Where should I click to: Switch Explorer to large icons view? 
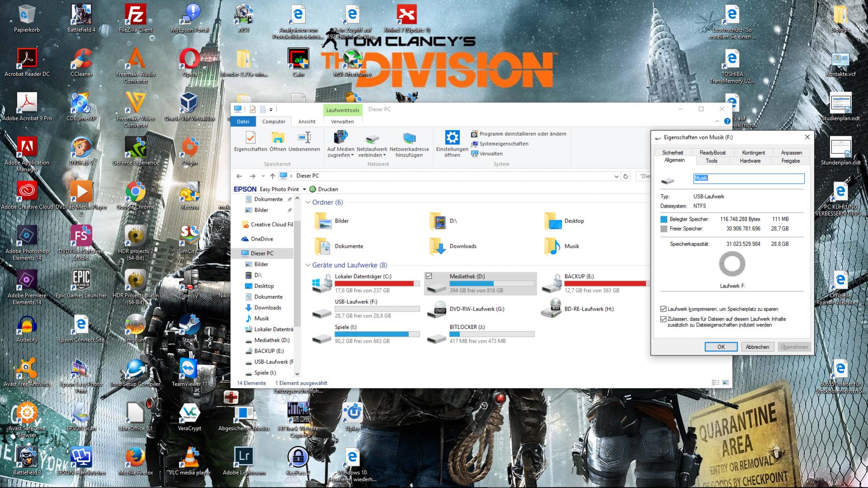pyautogui.click(x=726, y=383)
